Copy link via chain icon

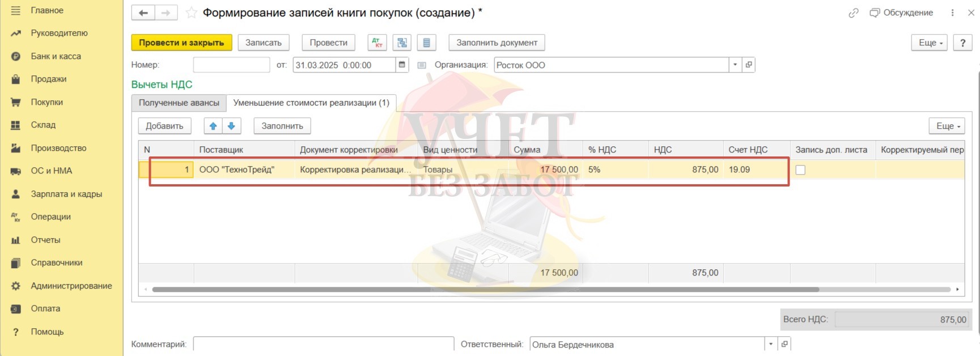click(853, 12)
